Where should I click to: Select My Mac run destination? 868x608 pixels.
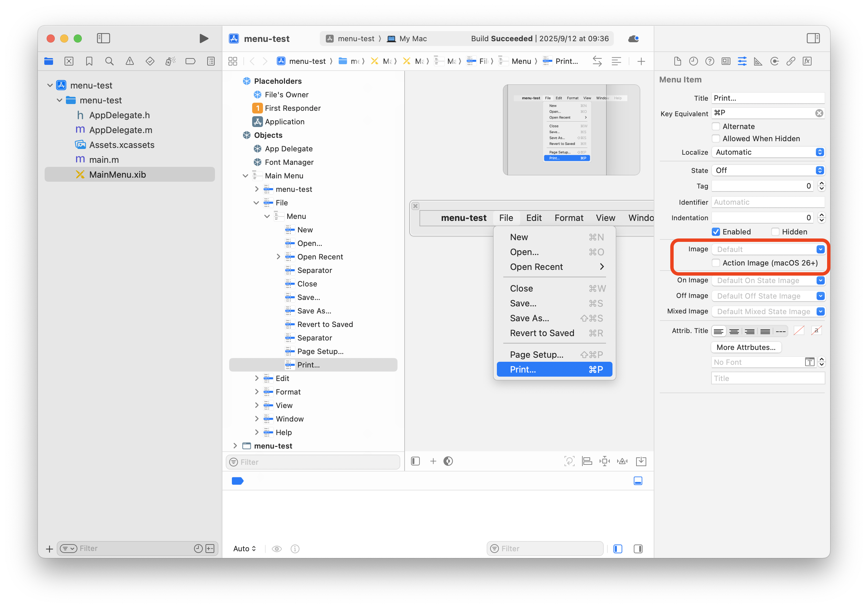click(407, 39)
